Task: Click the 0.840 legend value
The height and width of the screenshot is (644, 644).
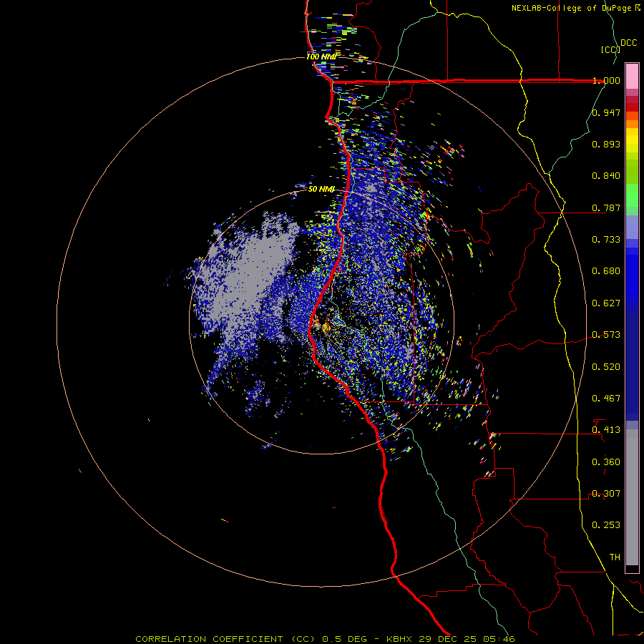Action: coord(606,176)
